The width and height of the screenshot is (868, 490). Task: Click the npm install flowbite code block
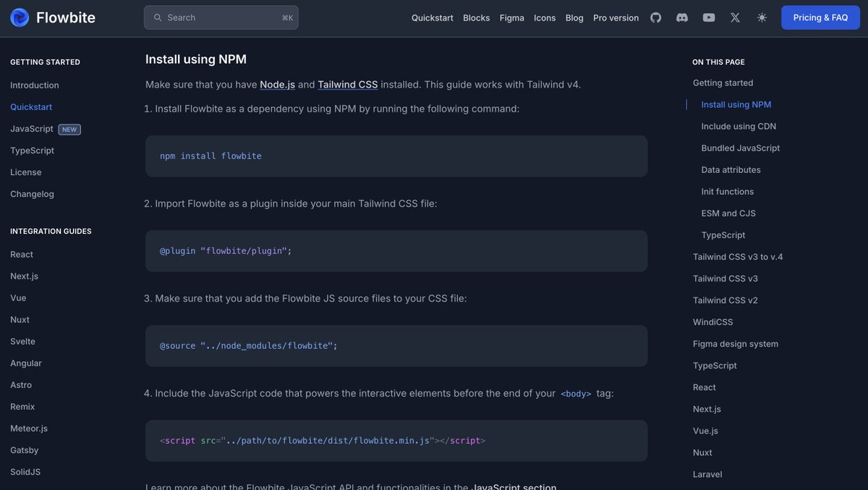(396, 156)
